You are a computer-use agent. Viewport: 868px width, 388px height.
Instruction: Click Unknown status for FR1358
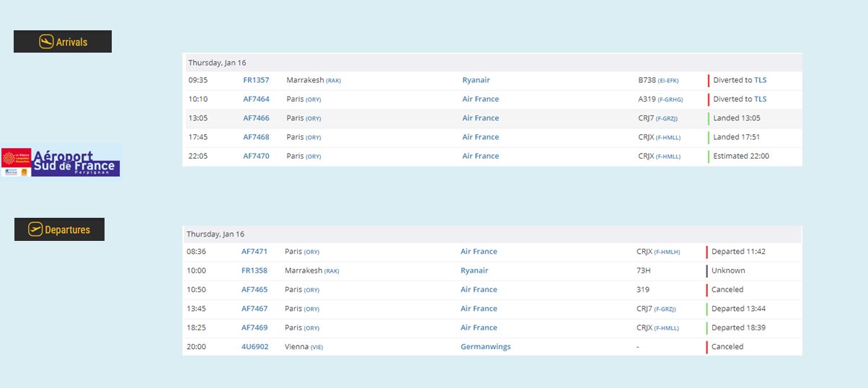pyautogui.click(x=728, y=270)
